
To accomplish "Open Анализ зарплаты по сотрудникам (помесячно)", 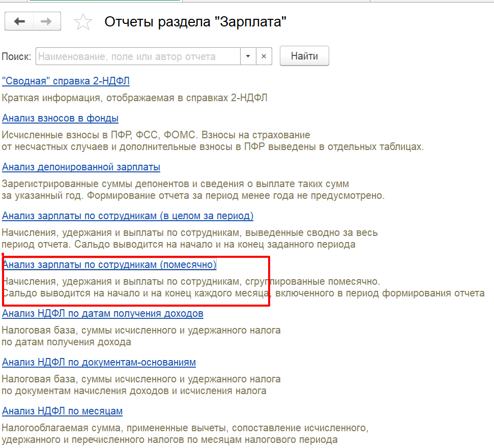I will point(109,264).
